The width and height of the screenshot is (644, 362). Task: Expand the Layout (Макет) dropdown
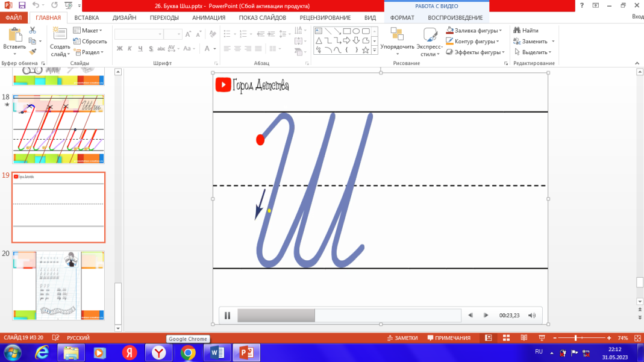[88, 30]
